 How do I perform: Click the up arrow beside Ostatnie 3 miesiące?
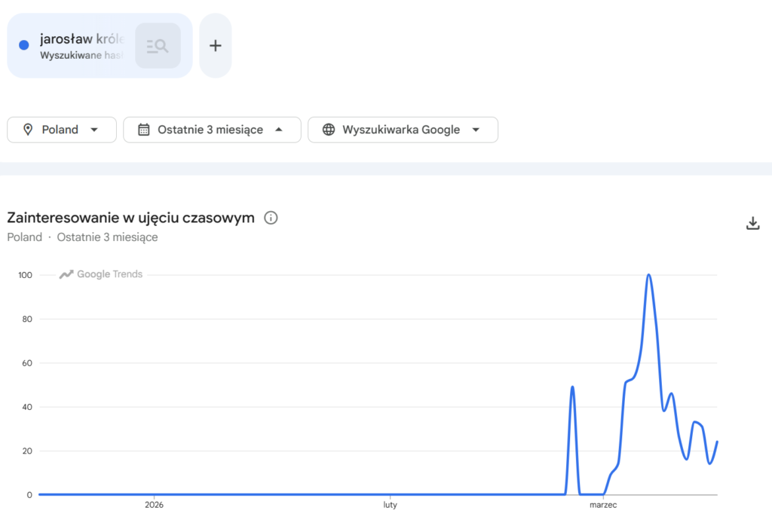pyautogui.click(x=278, y=130)
